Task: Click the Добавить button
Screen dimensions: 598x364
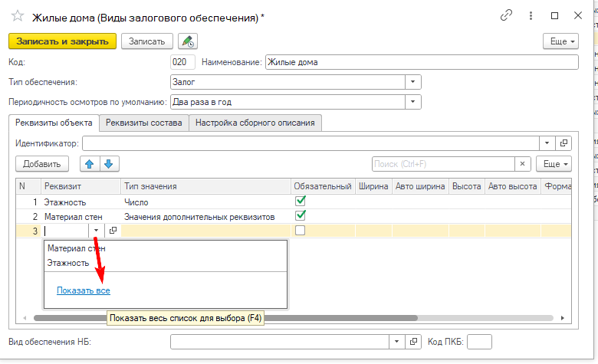Action: pyautogui.click(x=42, y=164)
